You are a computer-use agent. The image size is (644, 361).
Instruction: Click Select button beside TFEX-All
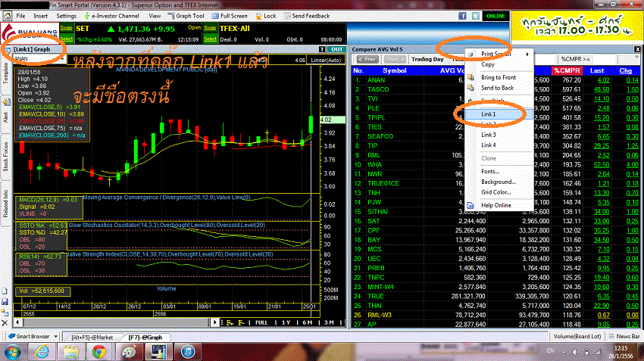pos(211,39)
